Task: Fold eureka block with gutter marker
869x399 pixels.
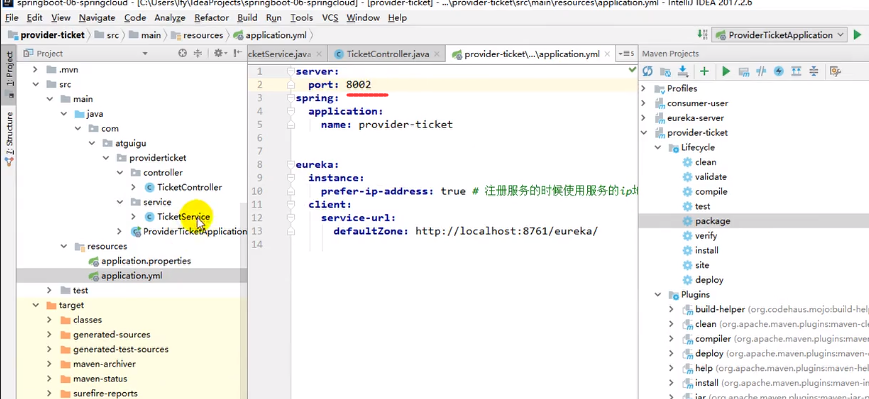Action: pyautogui.click(x=291, y=165)
